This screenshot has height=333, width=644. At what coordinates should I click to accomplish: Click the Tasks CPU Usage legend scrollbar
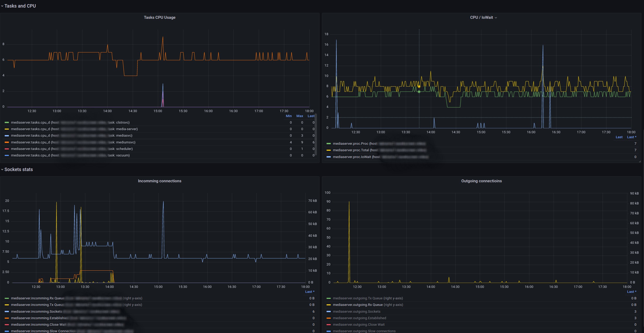click(x=316, y=134)
